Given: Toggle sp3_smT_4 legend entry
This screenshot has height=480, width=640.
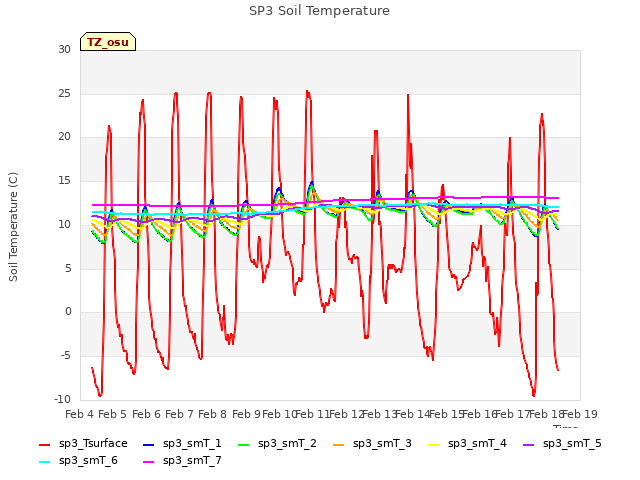Looking at the screenshot, I should click(x=467, y=444).
